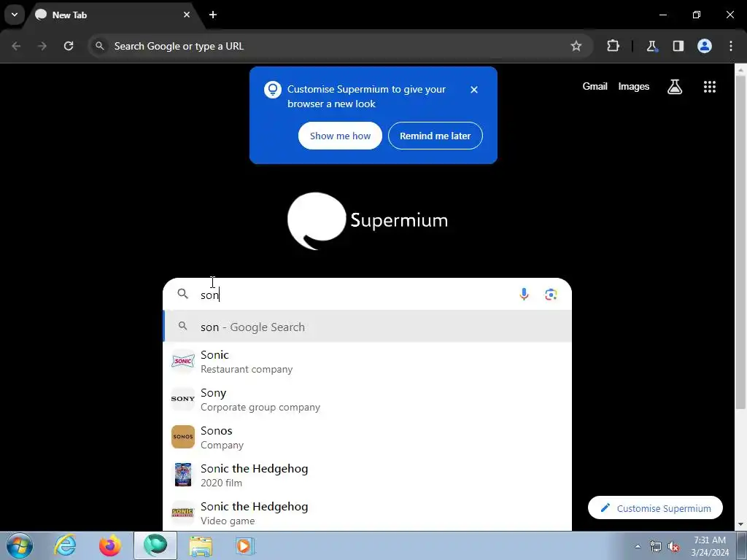Search by image with Lens icon
The height and width of the screenshot is (560, 747).
[551, 295]
